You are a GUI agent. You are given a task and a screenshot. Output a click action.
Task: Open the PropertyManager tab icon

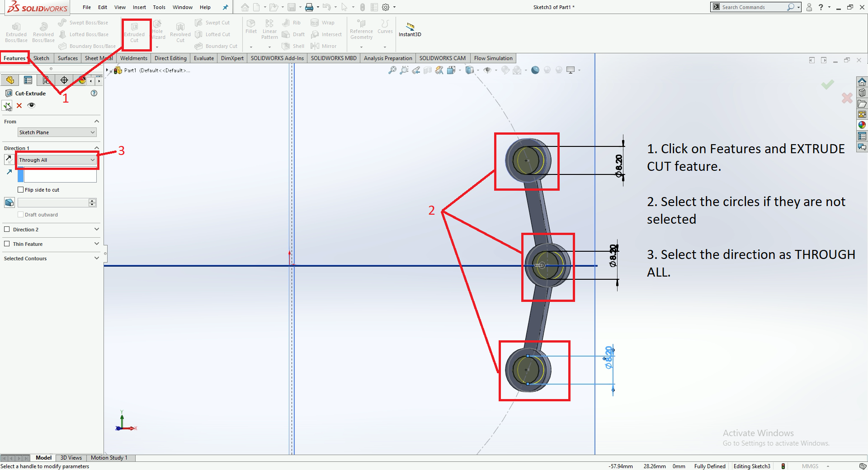(28, 80)
